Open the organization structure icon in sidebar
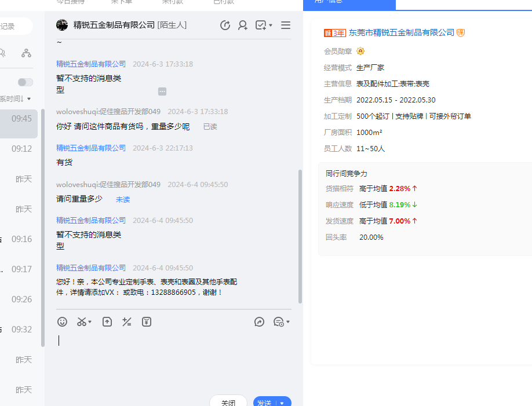532x406 pixels. click(26, 53)
